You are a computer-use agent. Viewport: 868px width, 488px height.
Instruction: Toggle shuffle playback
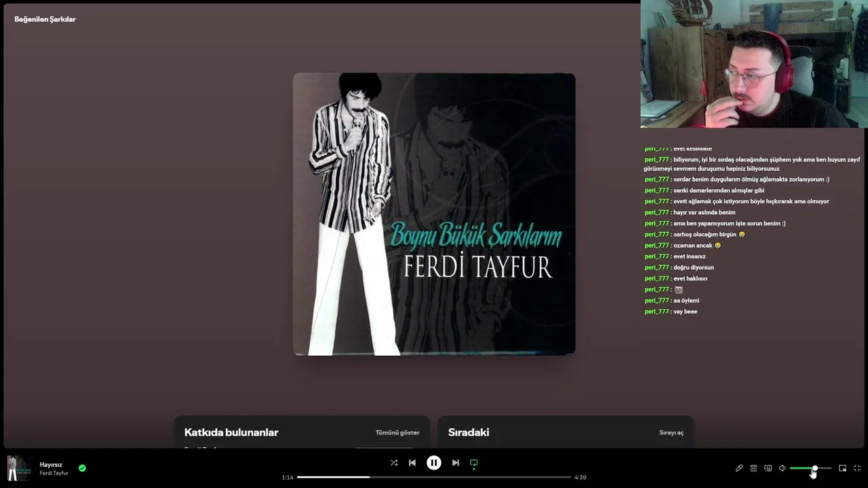394,463
